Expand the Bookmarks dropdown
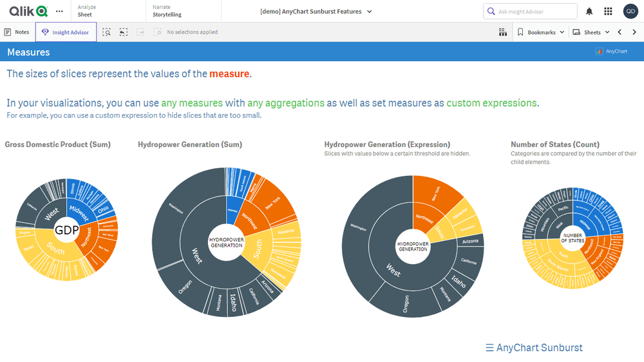This screenshot has width=644, height=362. 541,32
